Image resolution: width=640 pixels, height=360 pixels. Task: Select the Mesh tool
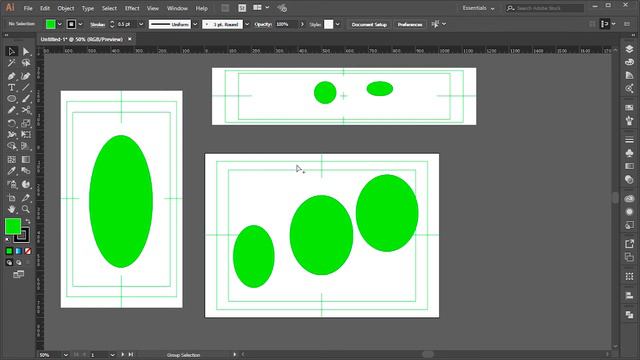click(x=11, y=160)
